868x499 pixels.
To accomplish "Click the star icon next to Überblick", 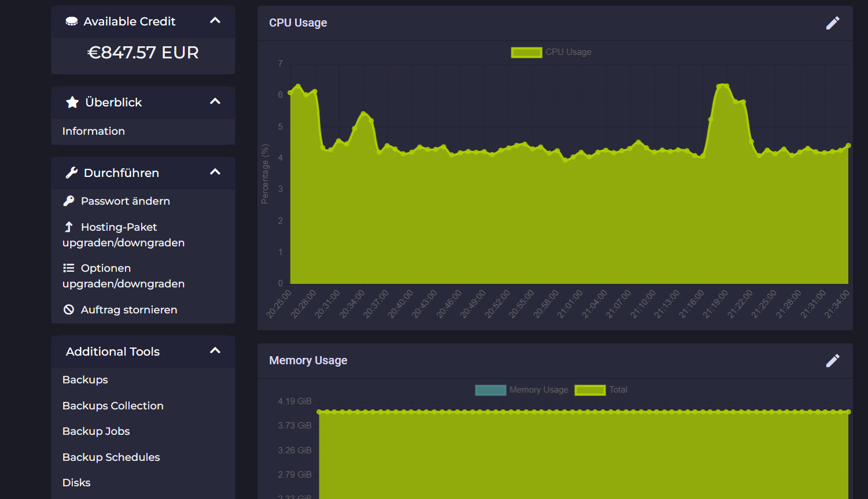I will [72, 102].
